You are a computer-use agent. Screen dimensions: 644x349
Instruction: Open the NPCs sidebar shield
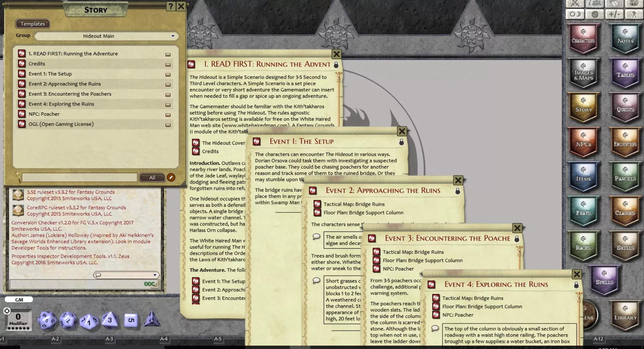583,143
